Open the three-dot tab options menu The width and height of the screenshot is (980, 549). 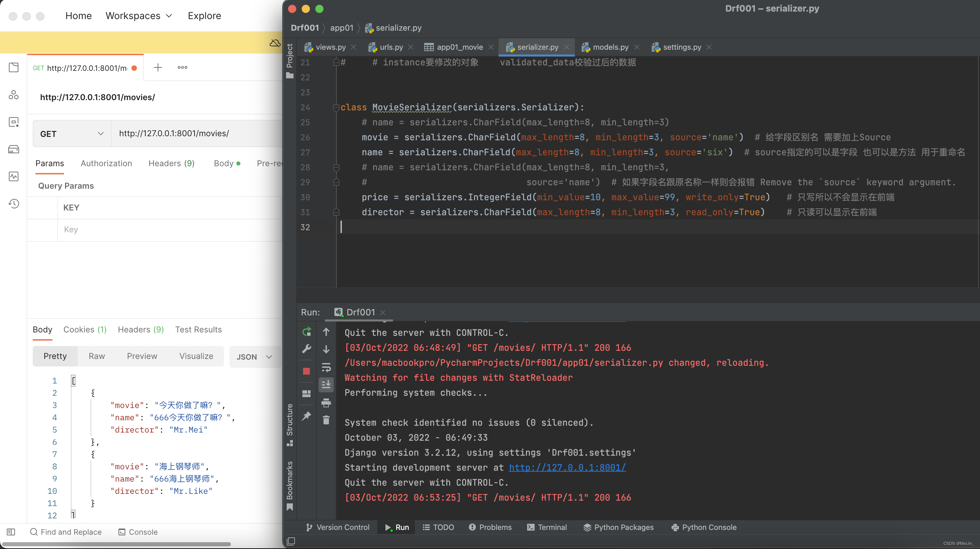[182, 67]
